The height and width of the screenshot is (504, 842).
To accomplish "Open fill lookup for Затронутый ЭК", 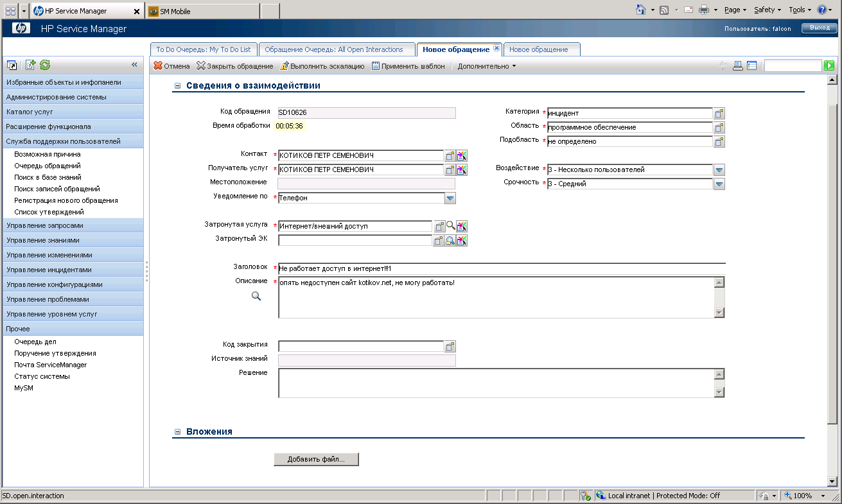I will click(x=439, y=240).
